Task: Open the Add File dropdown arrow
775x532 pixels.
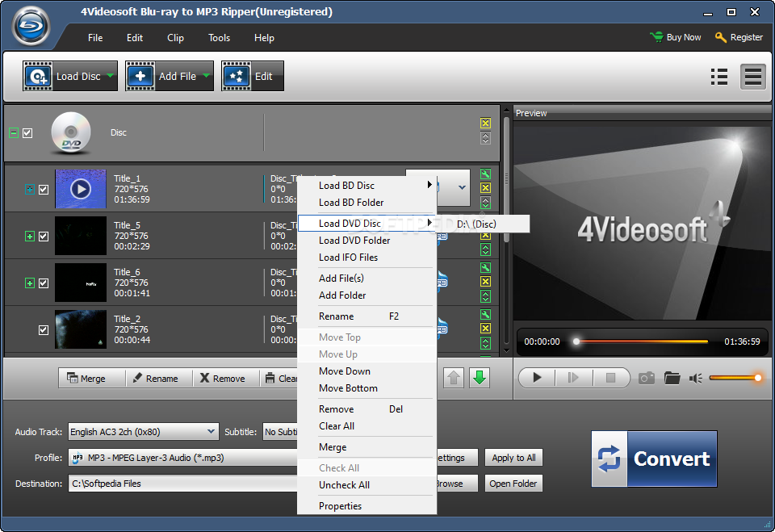Action: click(206, 76)
